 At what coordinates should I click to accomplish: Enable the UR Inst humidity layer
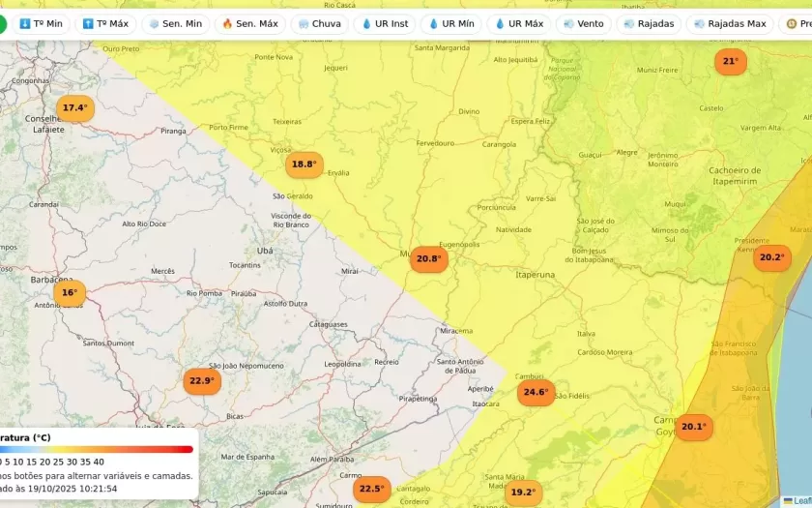pos(385,23)
